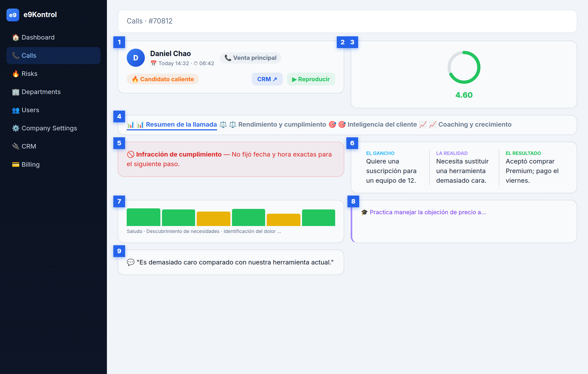Open the Dashboard sidebar item

click(53, 37)
